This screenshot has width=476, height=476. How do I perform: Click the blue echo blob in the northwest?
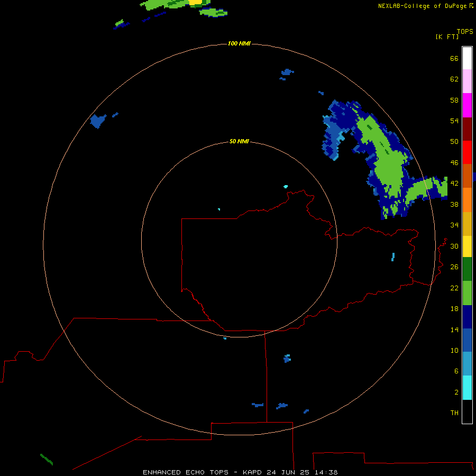point(98,121)
